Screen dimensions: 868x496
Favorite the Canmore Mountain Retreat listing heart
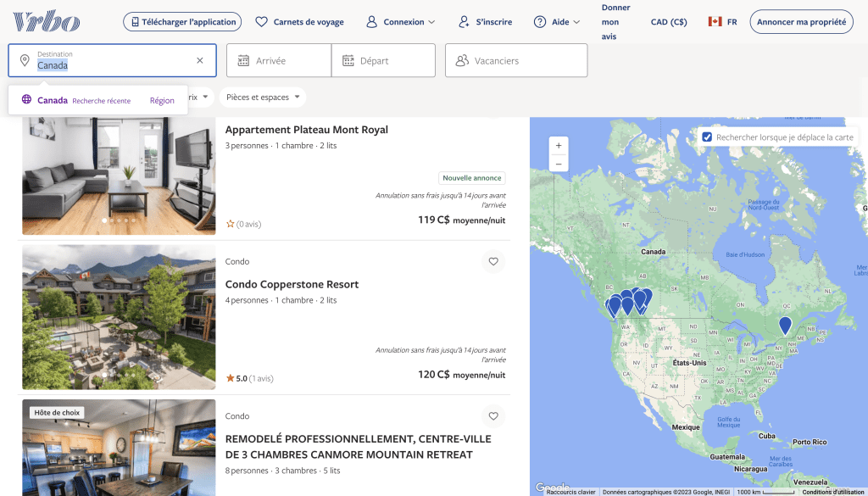492,416
